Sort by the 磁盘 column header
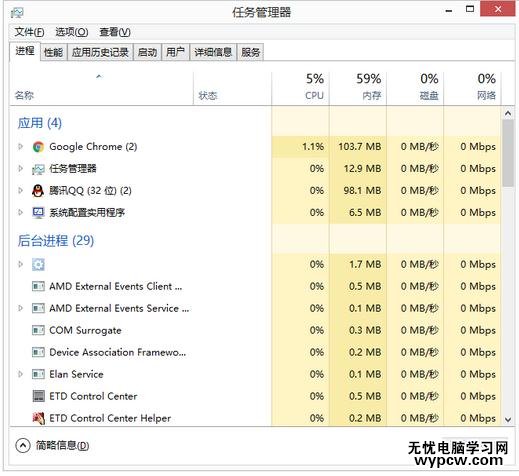Viewport: 519px width, 476px height. point(415,89)
